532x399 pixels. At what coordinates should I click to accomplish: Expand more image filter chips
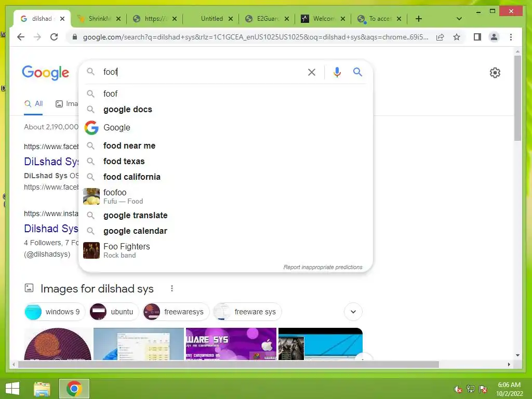click(353, 312)
